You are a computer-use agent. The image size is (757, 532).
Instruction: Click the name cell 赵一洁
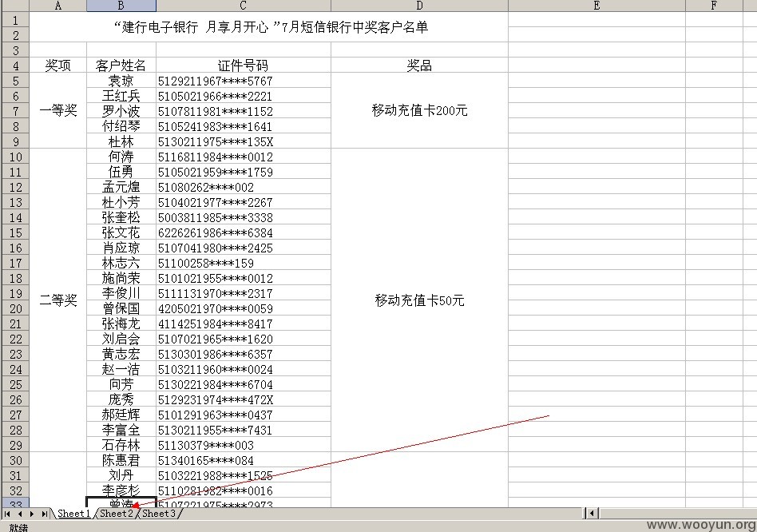tap(121, 369)
